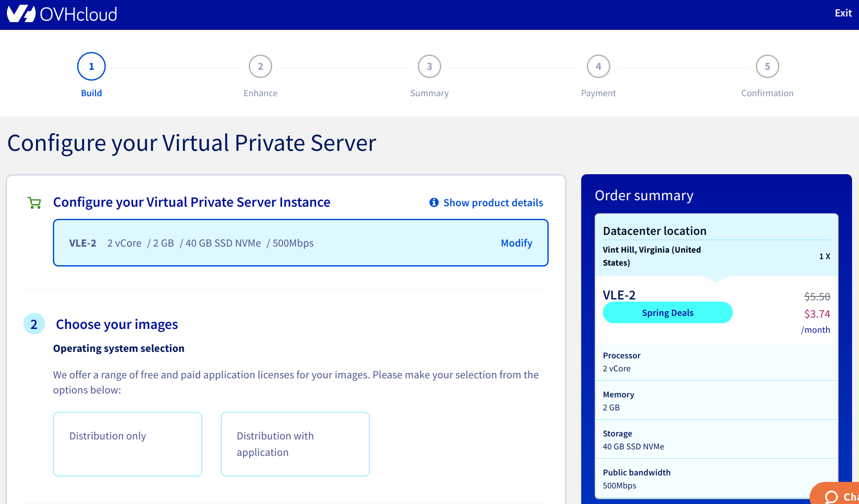Click 'Configure your Virtual Private Server Instance' heading
The height and width of the screenshot is (504, 859).
pyautogui.click(x=192, y=202)
